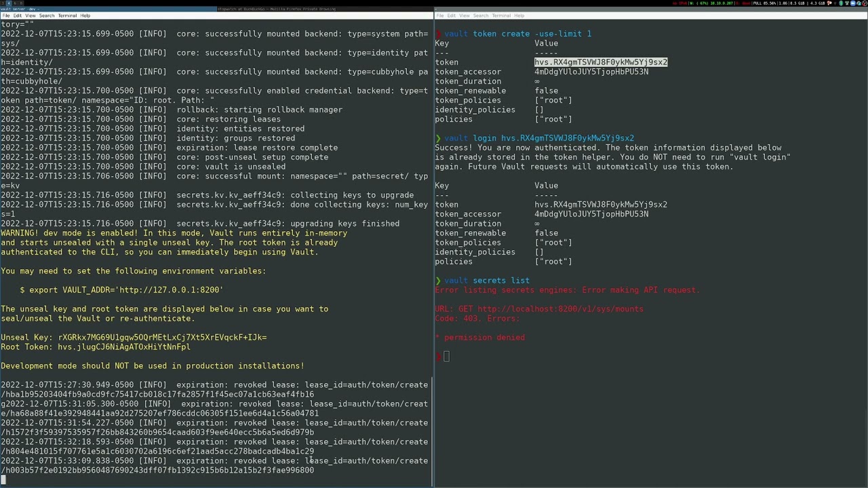This screenshot has height=488, width=868.
Task: Click the 'identity: groups restored' log line
Action: pos(148,138)
